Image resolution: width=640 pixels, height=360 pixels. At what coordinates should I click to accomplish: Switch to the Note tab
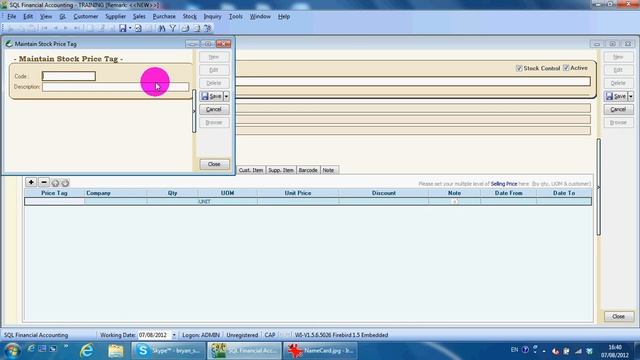click(329, 170)
